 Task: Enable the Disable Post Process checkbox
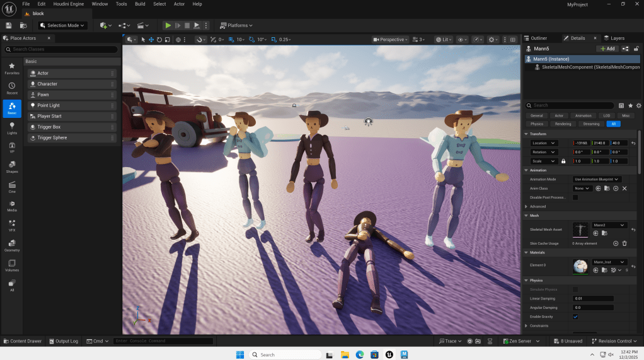tap(575, 197)
